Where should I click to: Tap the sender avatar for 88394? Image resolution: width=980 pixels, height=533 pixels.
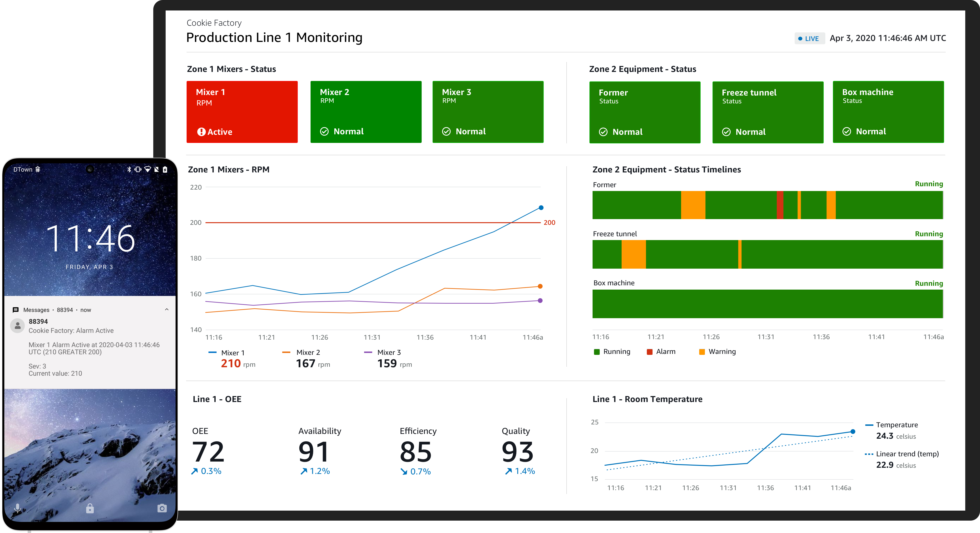pos(18,326)
